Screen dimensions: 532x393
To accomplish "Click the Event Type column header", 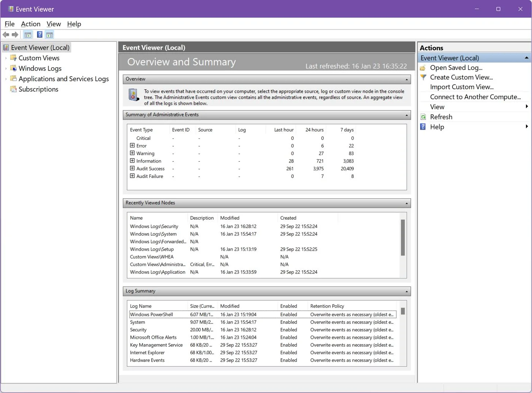I will 141,130.
